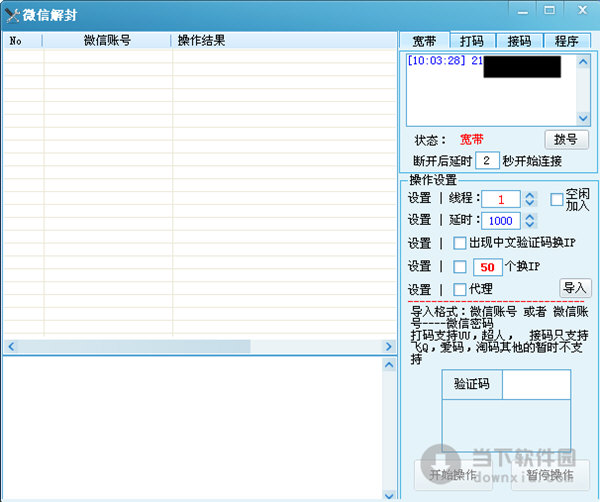Click the 微信账号 column header

point(107,41)
